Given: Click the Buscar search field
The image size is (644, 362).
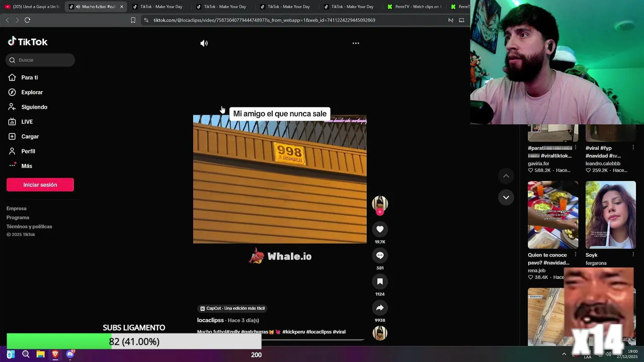Looking at the screenshot, I should coord(40,60).
